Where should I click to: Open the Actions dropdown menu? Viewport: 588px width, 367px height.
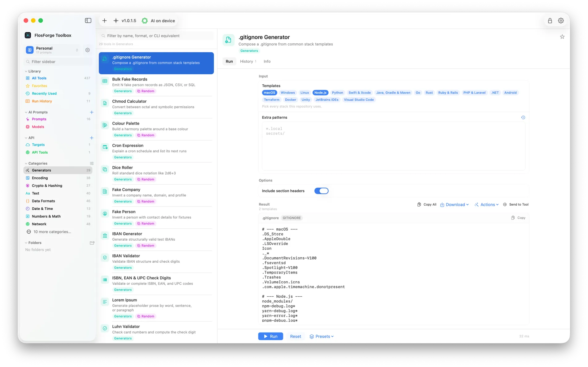pyautogui.click(x=486, y=205)
